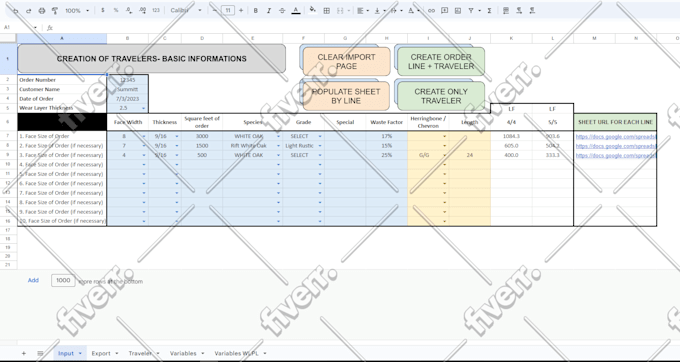Click Add rows link at bottom
680x362 pixels.
tap(33, 280)
